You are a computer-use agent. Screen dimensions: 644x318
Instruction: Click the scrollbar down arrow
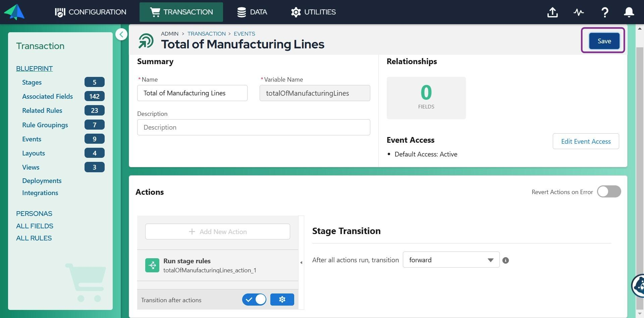(x=640, y=314)
